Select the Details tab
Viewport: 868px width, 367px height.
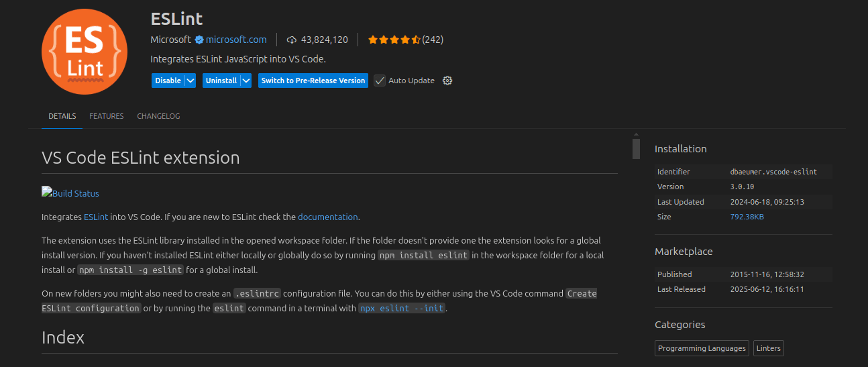click(62, 116)
